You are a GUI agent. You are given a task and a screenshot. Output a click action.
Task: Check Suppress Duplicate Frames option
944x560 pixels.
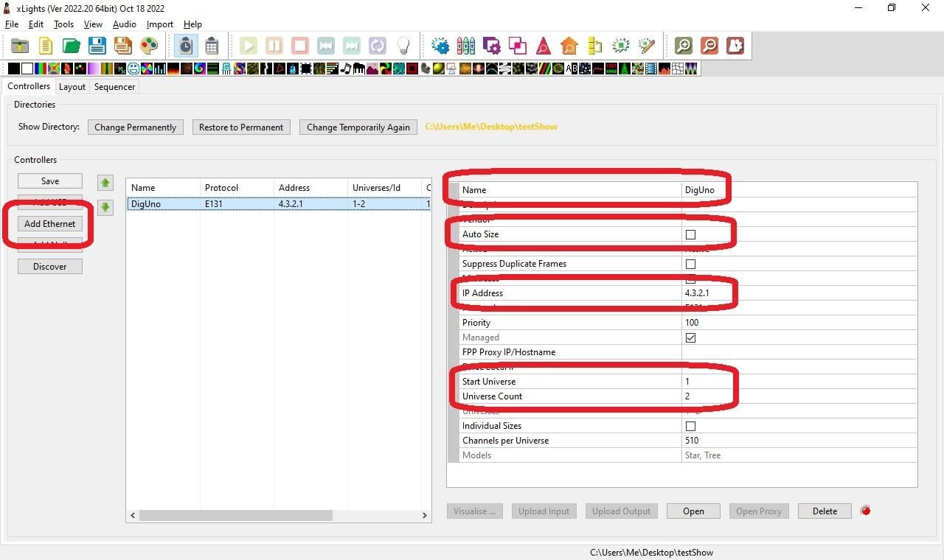[x=690, y=264]
